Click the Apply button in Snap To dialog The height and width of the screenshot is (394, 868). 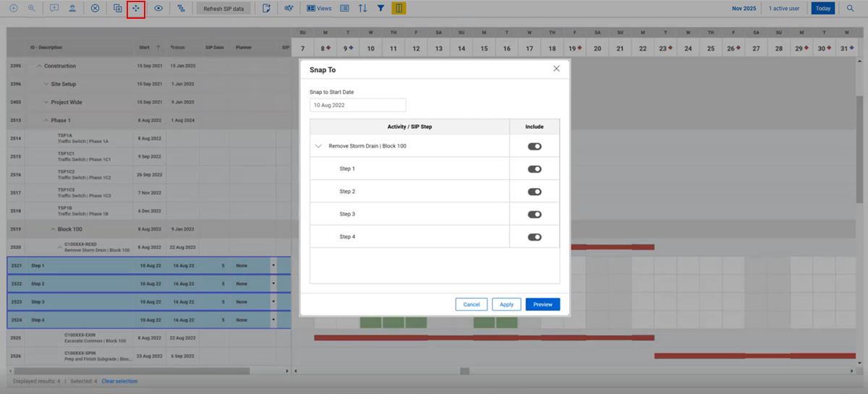(506, 304)
